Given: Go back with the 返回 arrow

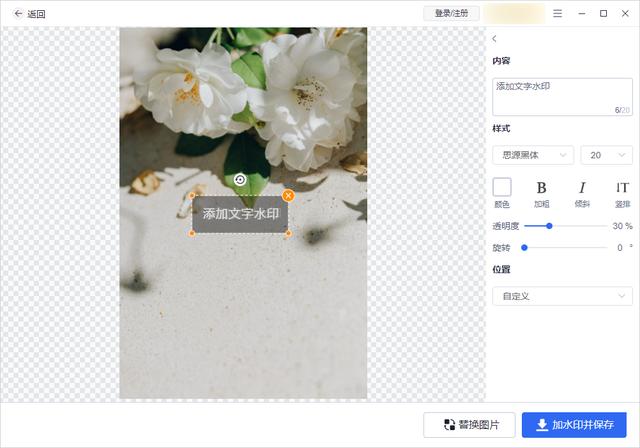Looking at the screenshot, I should coord(29,14).
